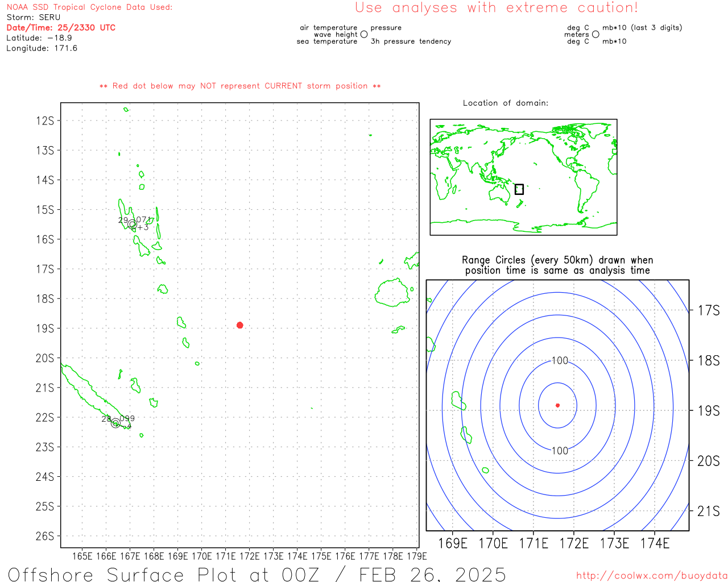Click the red dot disclaimer text above map
Screen dimensions: 728x582
tap(240, 86)
